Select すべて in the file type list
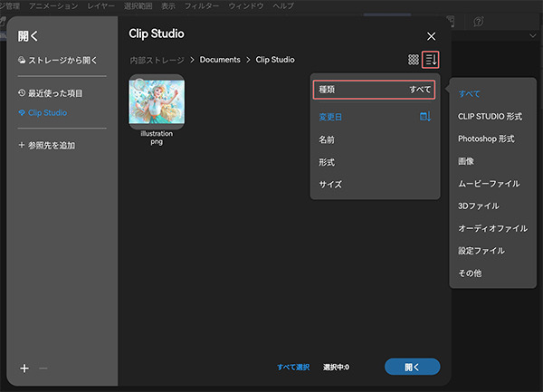Image resolution: width=543 pixels, height=392 pixels. pos(469,94)
